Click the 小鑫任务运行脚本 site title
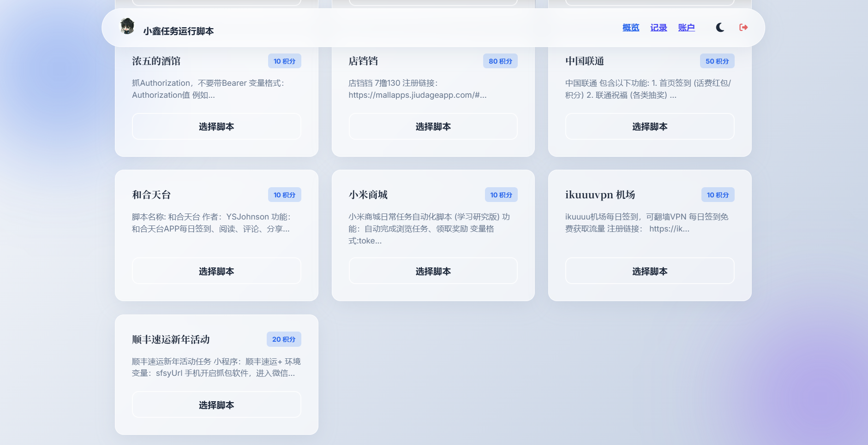The image size is (868, 445). point(180,31)
